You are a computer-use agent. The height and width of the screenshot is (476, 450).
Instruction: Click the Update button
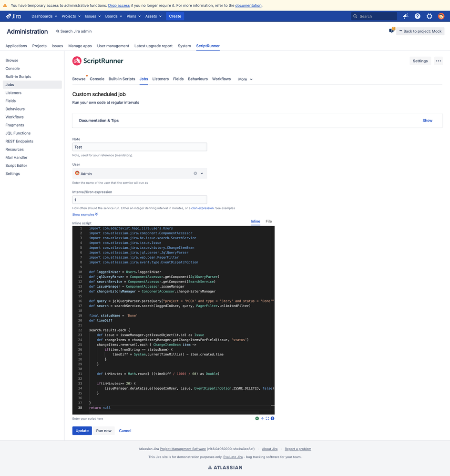82,431
